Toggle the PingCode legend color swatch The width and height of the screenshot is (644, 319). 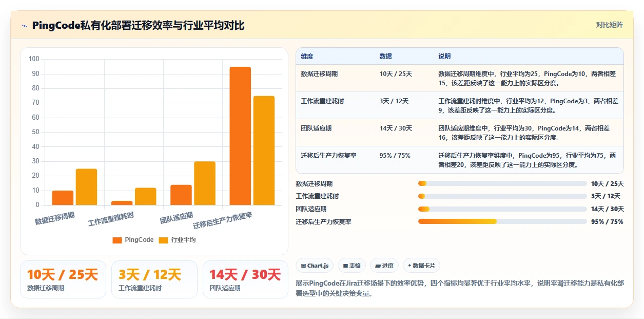(x=117, y=240)
